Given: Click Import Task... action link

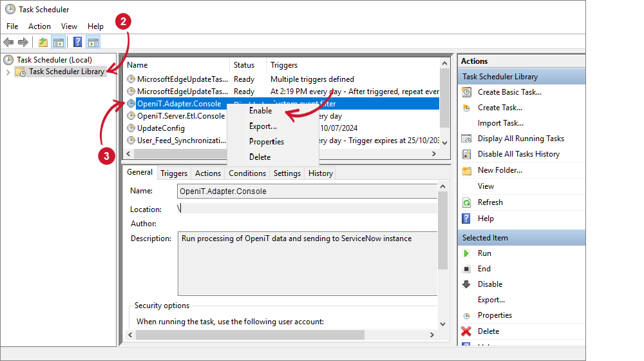Looking at the screenshot, I should point(500,123).
